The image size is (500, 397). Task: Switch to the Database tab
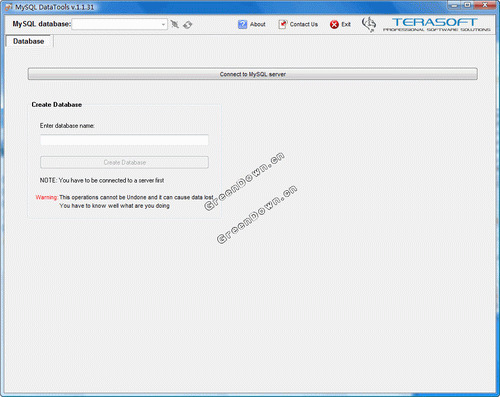point(29,41)
